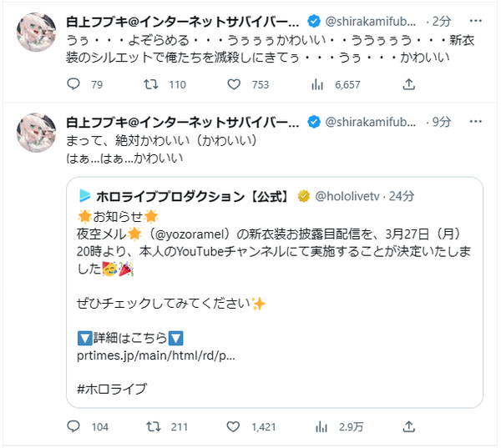This screenshot has height=448, width=501.
Task: Like the second tweet with 1,421 likes
Action: pos(235,427)
